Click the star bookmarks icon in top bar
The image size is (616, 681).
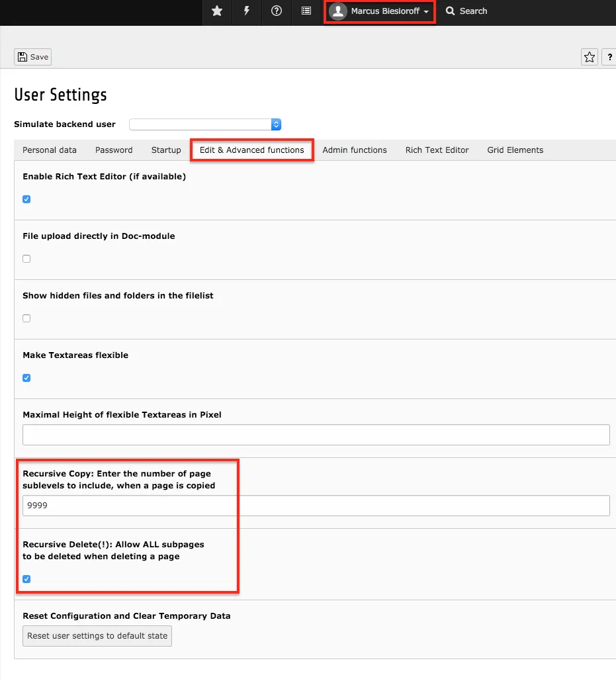pyautogui.click(x=217, y=11)
